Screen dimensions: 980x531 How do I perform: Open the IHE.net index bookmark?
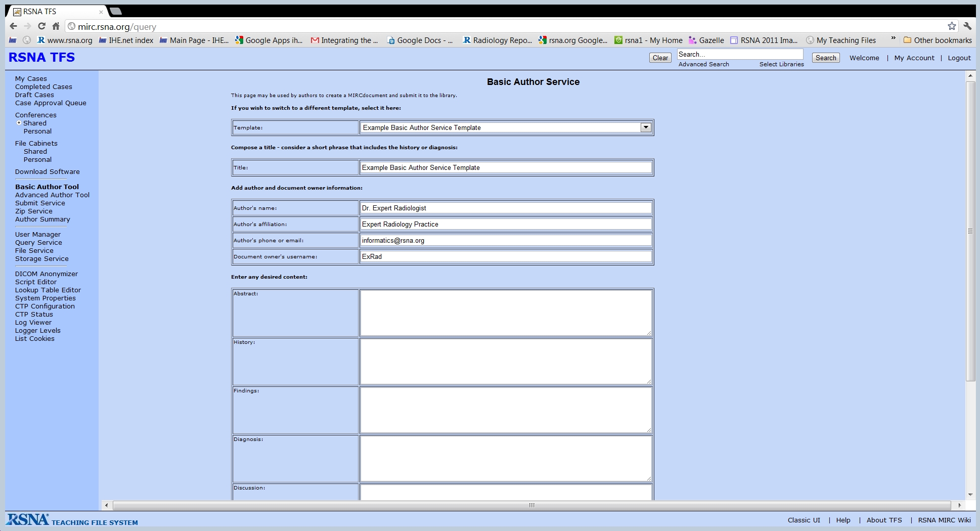(126, 40)
